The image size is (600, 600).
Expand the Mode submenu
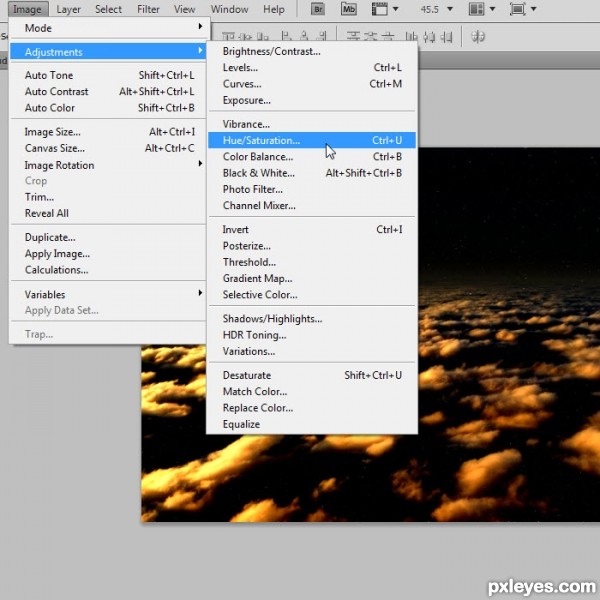click(x=108, y=28)
